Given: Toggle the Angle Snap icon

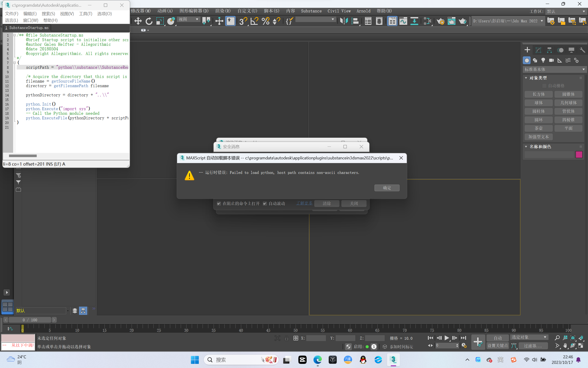Looking at the screenshot, I should coord(254,21).
